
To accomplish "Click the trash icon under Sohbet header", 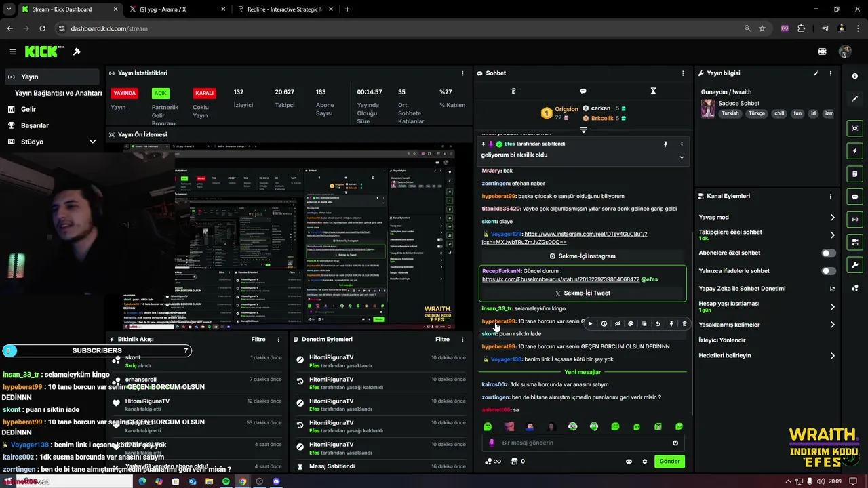I will pyautogui.click(x=513, y=91).
